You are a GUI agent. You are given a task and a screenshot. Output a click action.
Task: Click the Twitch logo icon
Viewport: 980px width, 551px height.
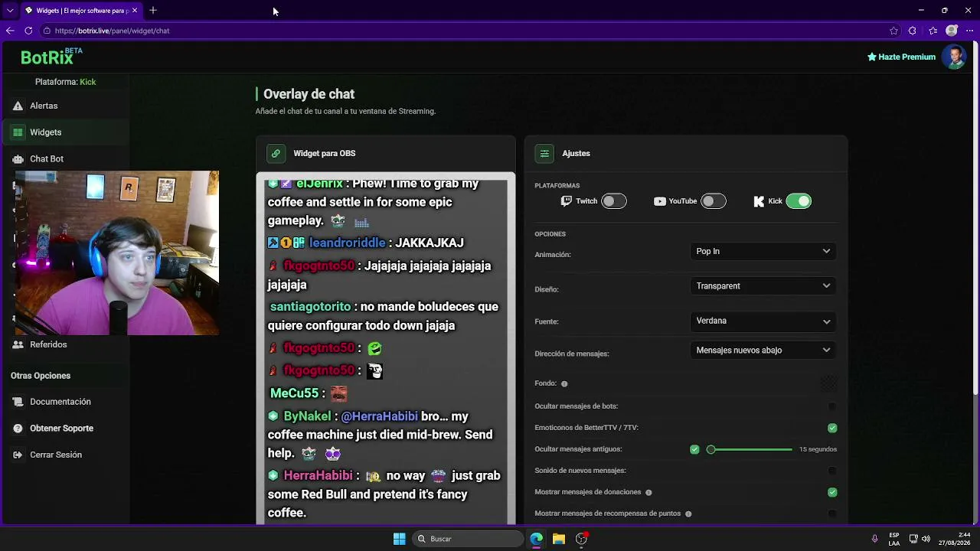pos(567,201)
